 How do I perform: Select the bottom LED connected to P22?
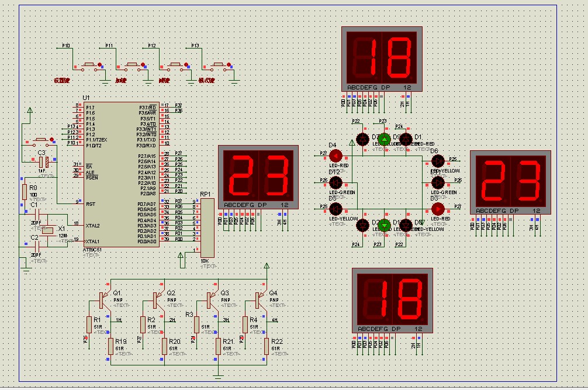click(x=406, y=225)
